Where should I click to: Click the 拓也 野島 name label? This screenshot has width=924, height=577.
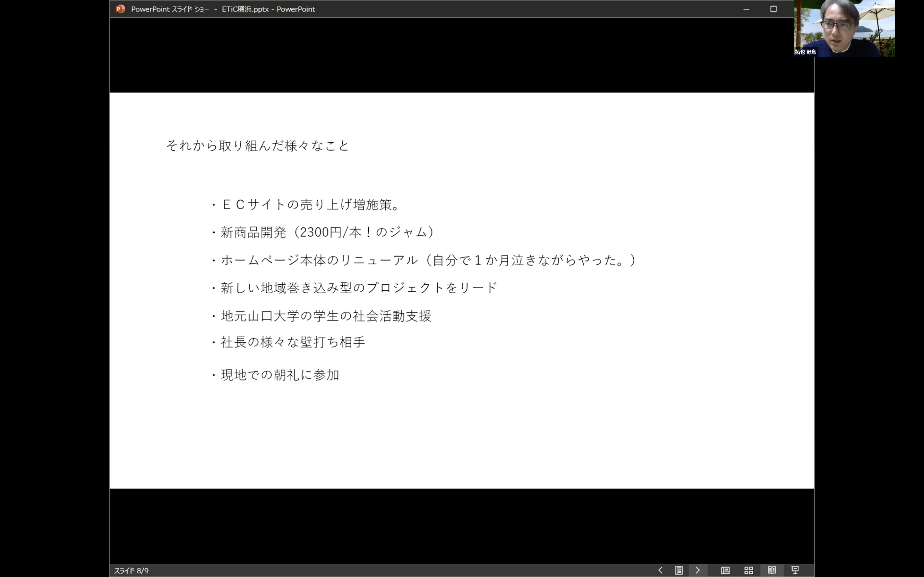(805, 52)
